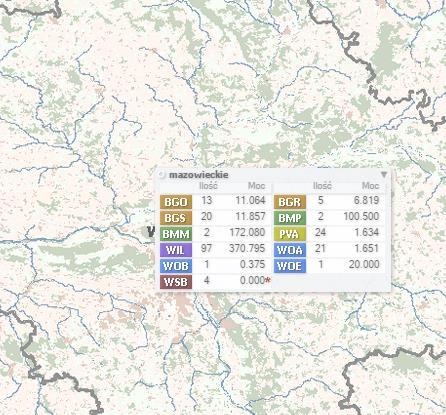Click the WOA count value 21

coord(320,248)
